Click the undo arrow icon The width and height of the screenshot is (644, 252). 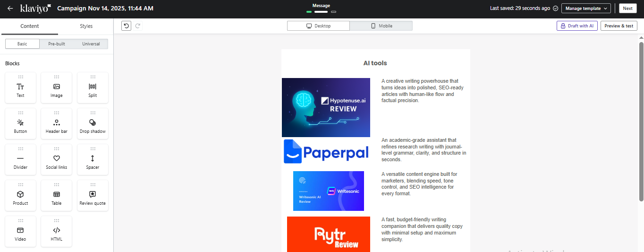click(126, 26)
